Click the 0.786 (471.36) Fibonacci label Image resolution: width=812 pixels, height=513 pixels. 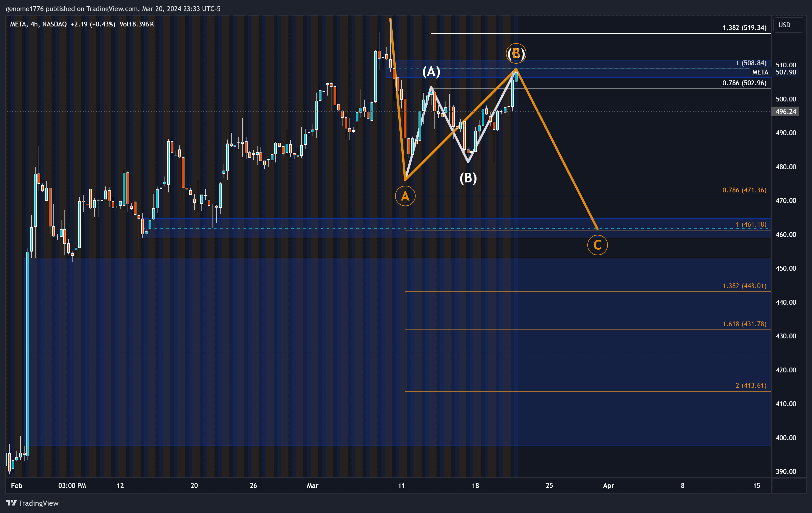744,190
